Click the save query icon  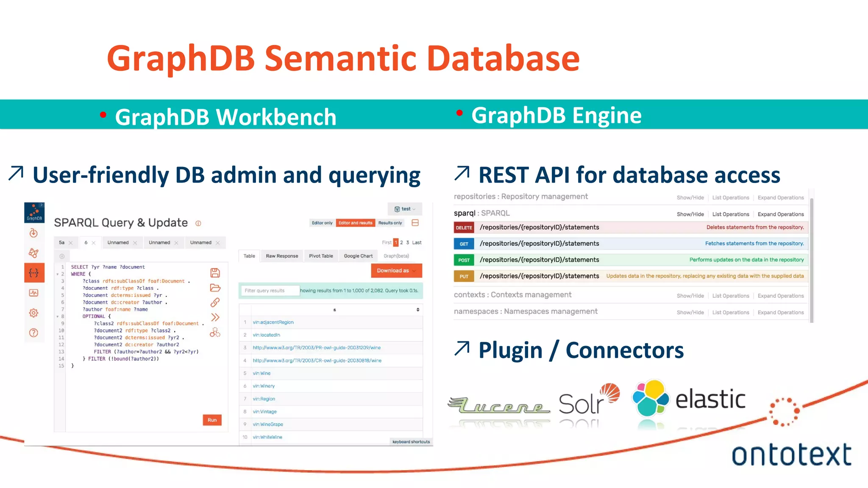pyautogui.click(x=215, y=273)
